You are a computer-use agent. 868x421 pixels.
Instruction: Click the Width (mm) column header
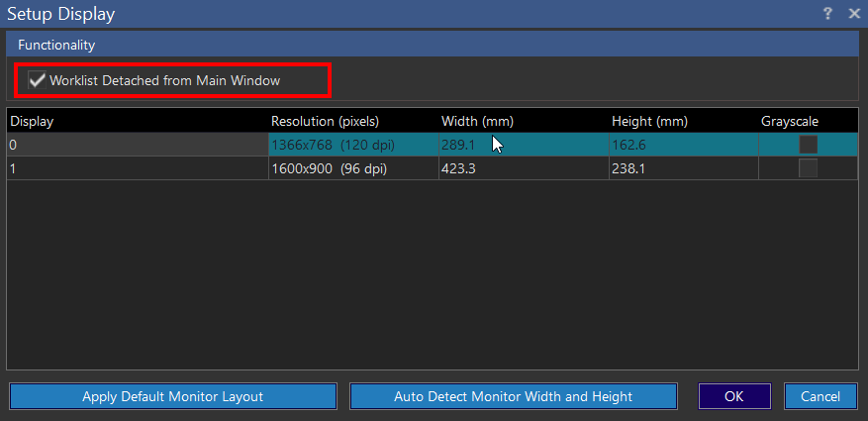click(x=477, y=121)
